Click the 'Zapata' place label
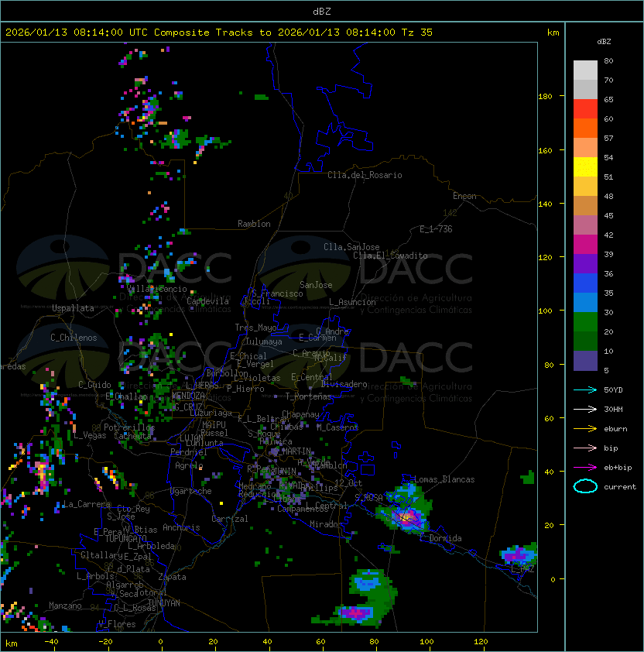Viewport: 644px width, 652px height. pos(172,577)
